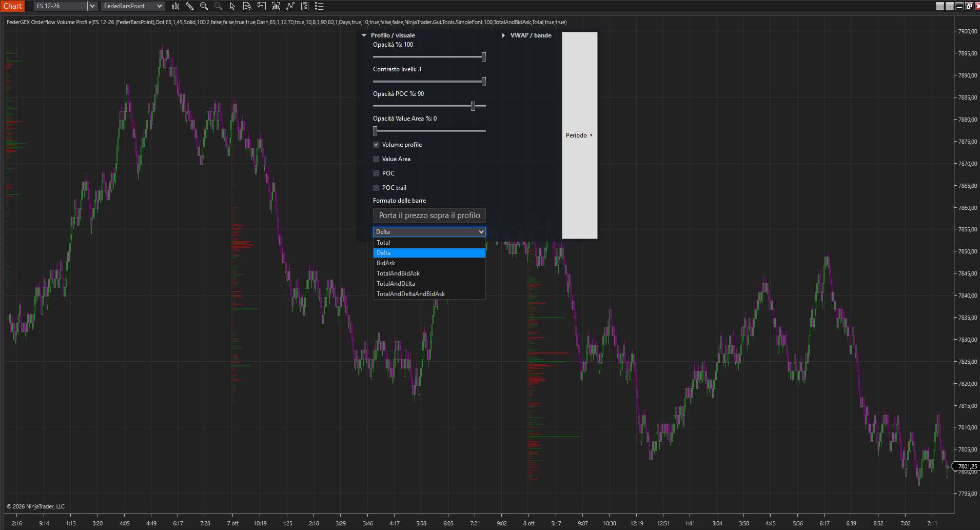980x530 pixels.
Task: Select highlighted Delta option in list
Action: [429, 253]
